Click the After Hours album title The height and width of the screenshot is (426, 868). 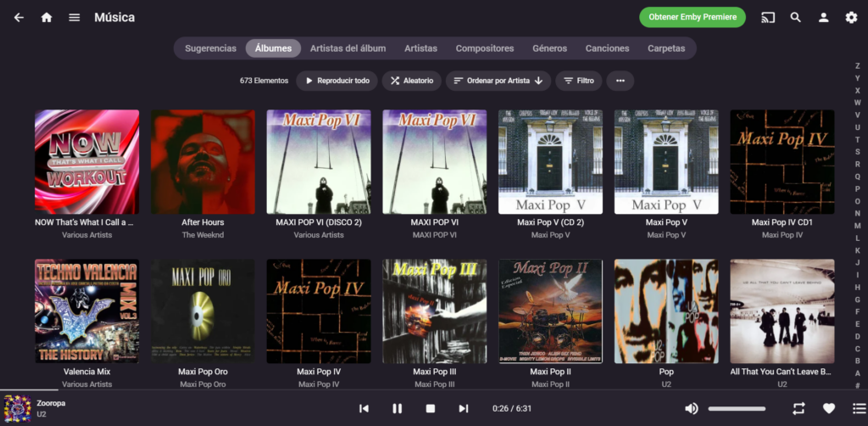(203, 222)
